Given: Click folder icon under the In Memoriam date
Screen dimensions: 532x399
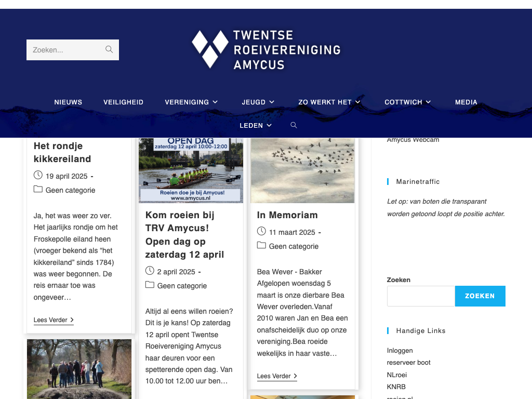Looking at the screenshot, I should 261,246.
